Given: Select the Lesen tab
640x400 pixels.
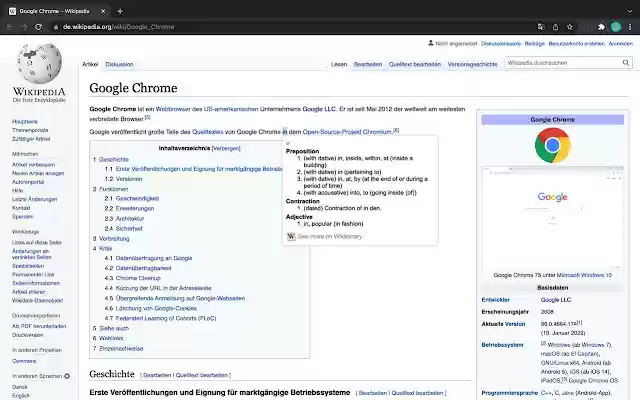Looking at the screenshot, I should click(339, 64).
